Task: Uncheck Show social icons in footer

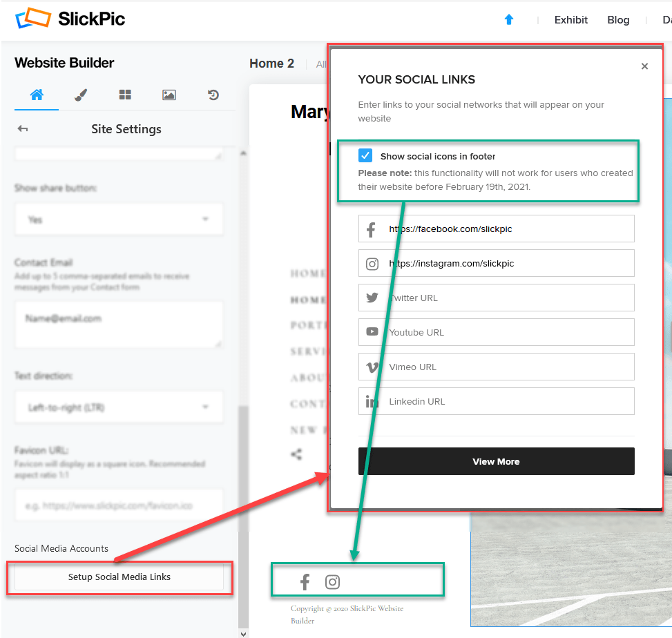Action: point(365,155)
